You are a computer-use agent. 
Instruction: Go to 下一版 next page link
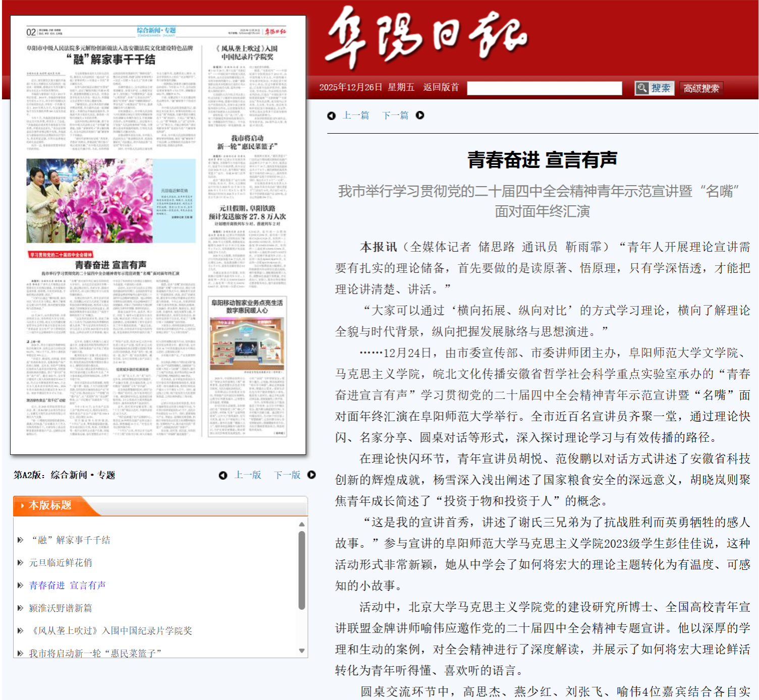287,475
